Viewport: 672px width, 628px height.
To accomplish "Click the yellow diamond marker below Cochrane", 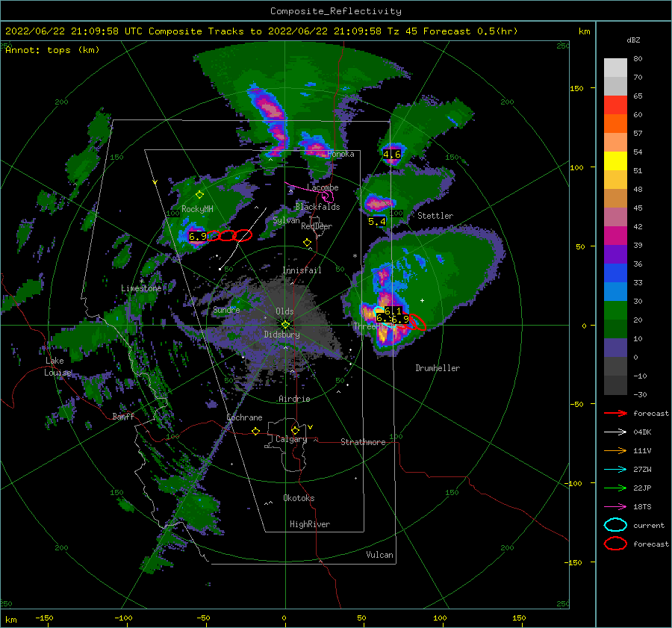I will click(255, 432).
